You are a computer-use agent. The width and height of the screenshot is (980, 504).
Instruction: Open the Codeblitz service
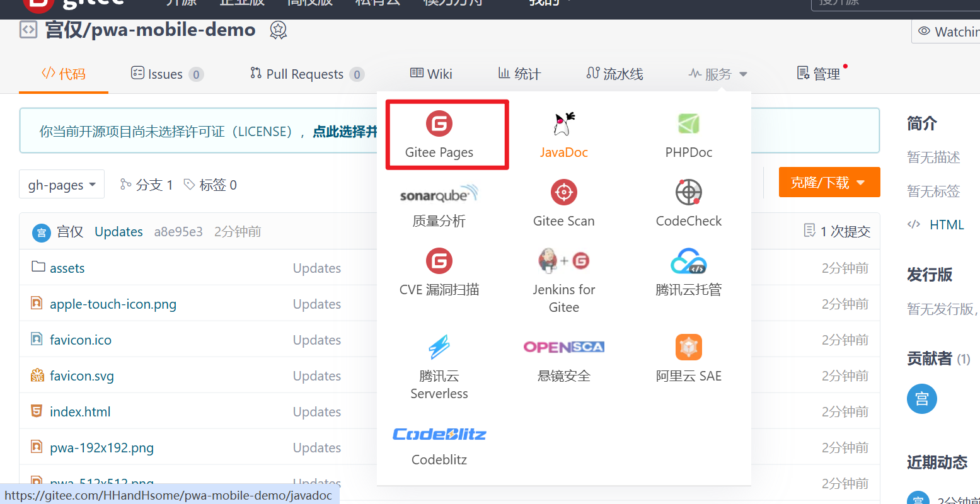pyautogui.click(x=439, y=434)
